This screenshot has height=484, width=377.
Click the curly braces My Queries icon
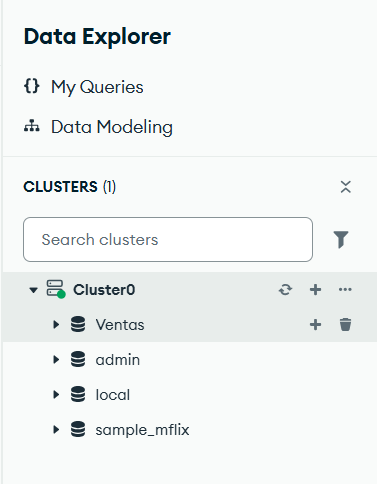coord(32,86)
